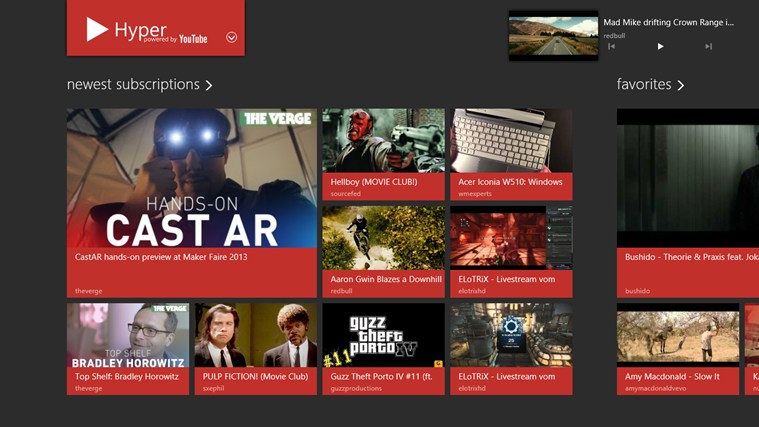Click sxephil channel name

tap(213, 388)
